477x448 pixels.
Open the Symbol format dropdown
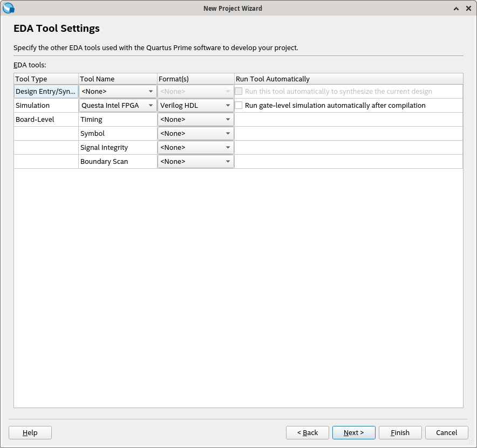tap(196, 133)
